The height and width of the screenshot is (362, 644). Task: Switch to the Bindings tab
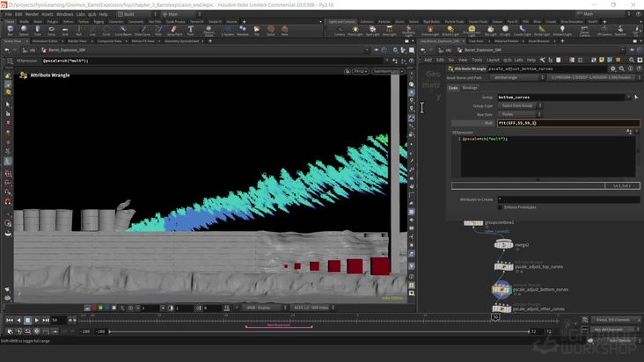pyautogui.click(x=470, y=88)
